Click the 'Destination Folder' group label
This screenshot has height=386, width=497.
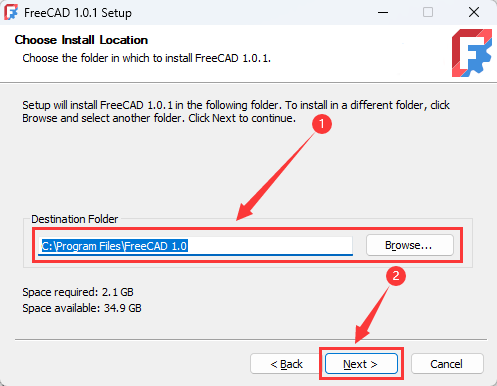point(75,219)
